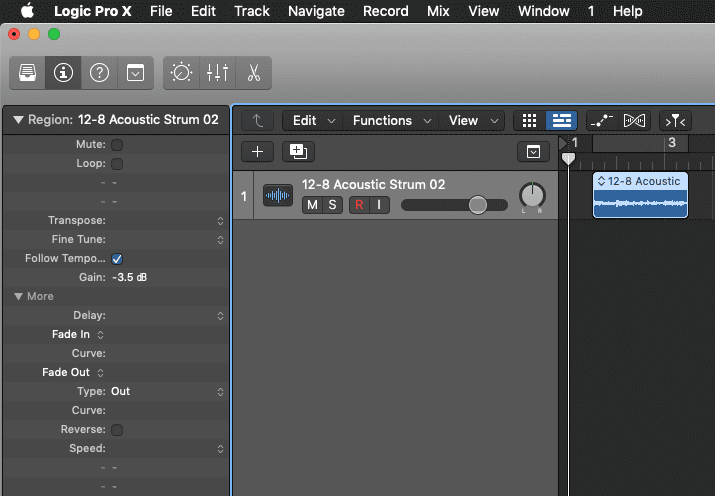Open the Mixer faders icon
The height and width of the screenshot is (496, 715).
pos(218,73)
